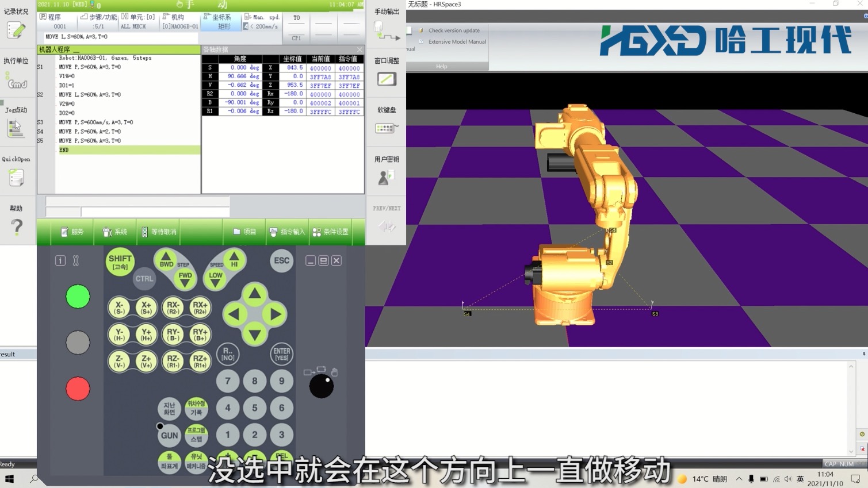This screenshot has height=488, width=868.
Task: Open the 单元 unit selector
Action: pyautogui.click(x=138, y=22)
